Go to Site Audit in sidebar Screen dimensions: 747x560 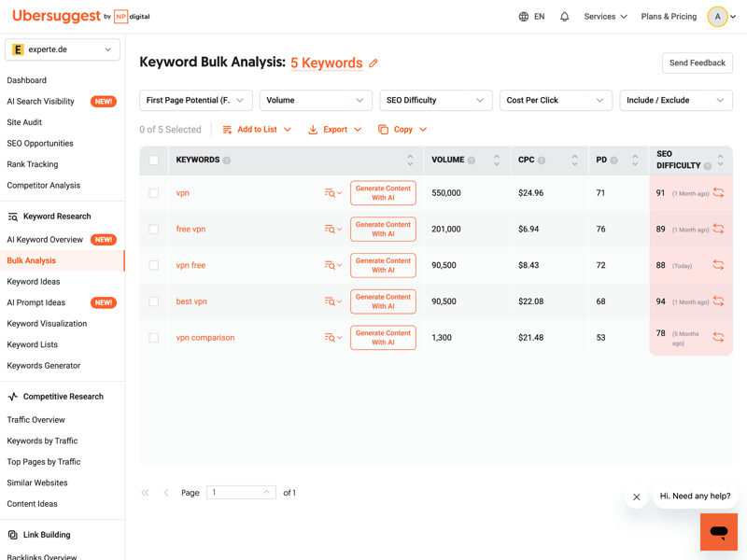click(24, 122)
